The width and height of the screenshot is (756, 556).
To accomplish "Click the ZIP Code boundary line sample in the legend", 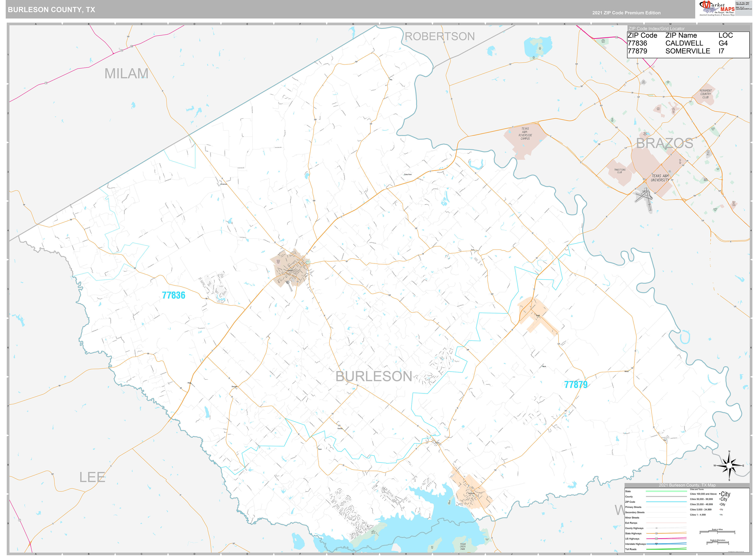I will coord(666,502).
